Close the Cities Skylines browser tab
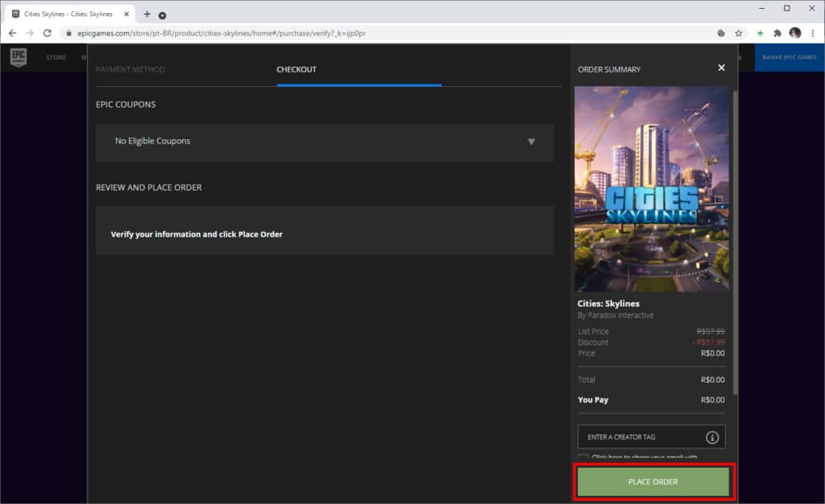The height and width of the screenshot is (504, 825). click(126, 14)
